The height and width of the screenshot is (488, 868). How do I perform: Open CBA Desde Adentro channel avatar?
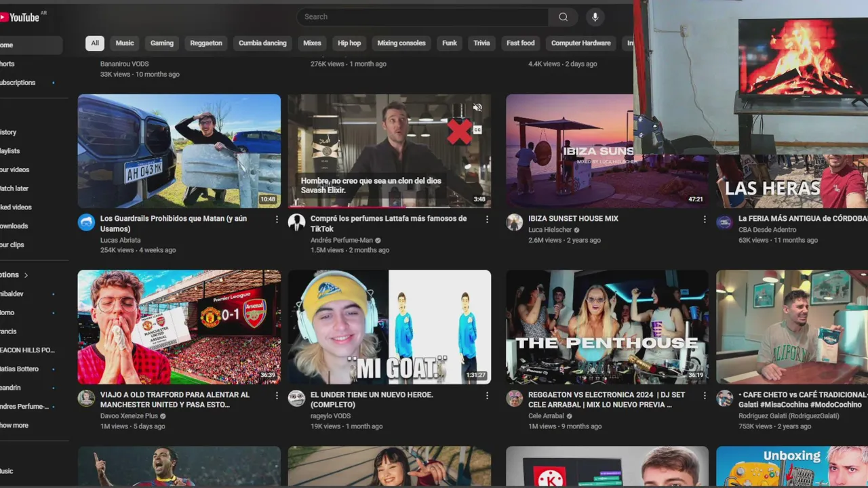725,222
